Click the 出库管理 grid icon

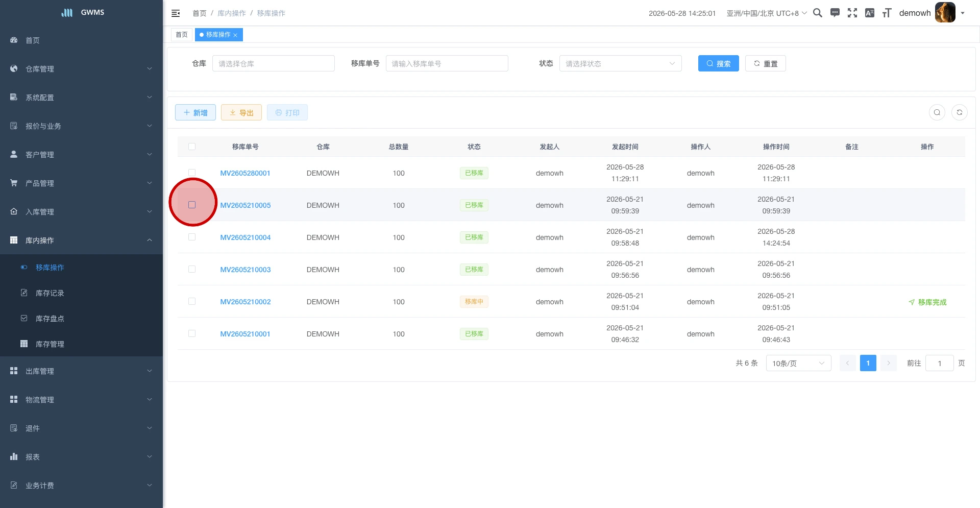(x=14, y=371)
